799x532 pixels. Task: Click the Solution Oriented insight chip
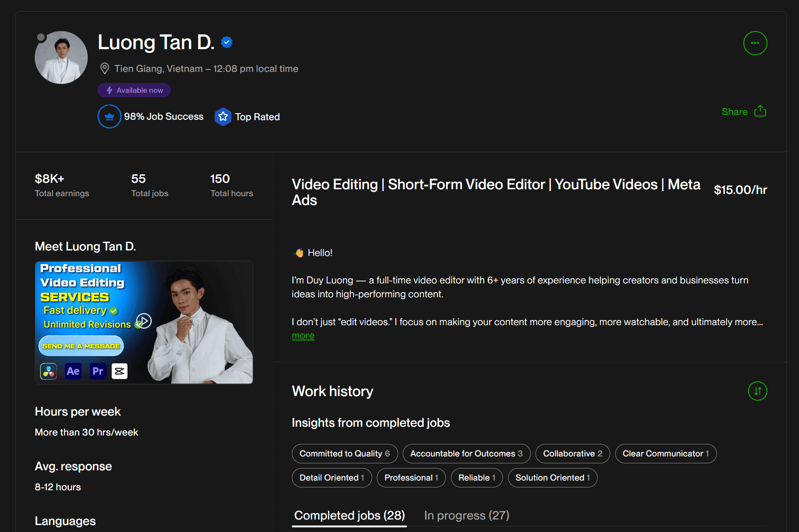coord(552,478)
